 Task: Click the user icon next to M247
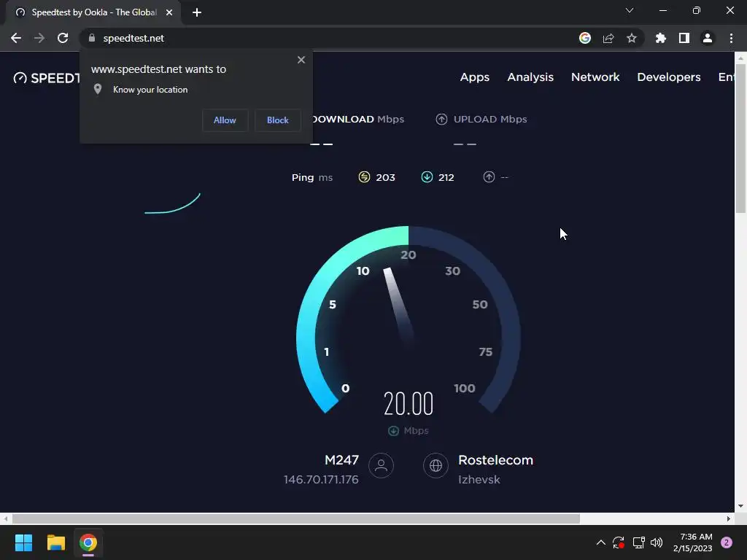tap(381, 465)
